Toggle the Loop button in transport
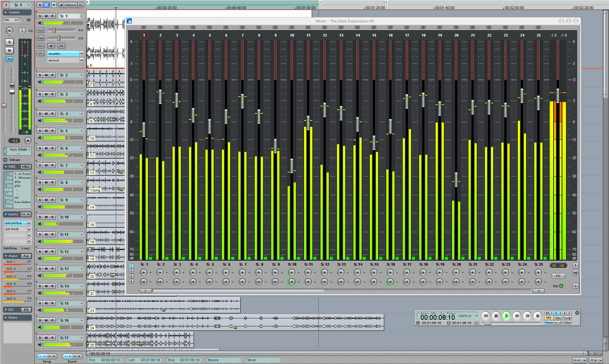609x364 pixels. click(x=567, y=318)
